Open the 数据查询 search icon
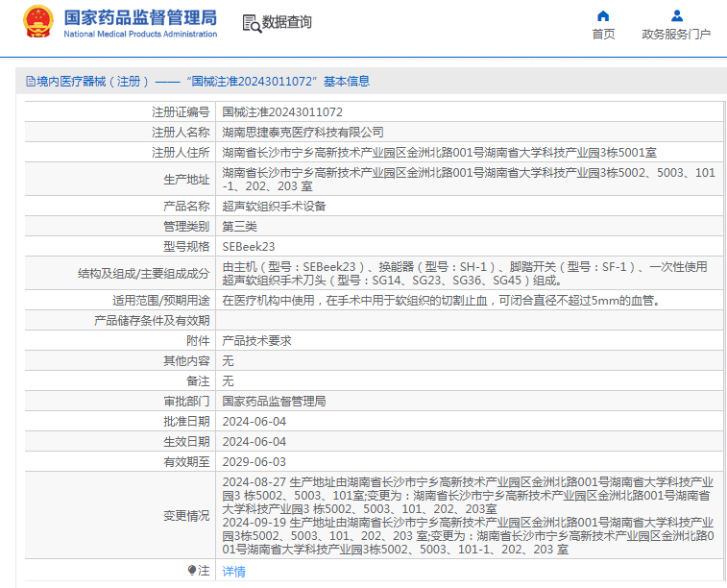This screenshot has width=727, height=588. click(x=252, y=23)
